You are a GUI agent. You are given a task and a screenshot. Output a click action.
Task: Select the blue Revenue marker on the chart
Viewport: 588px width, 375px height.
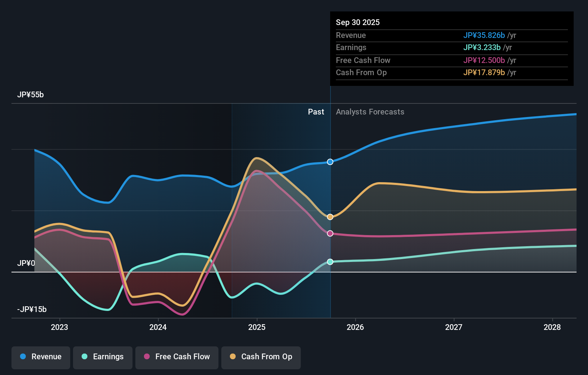coord(329,162)
